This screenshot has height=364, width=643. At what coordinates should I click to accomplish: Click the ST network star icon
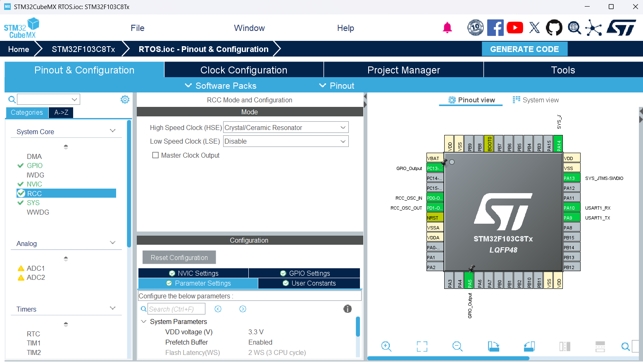(593, 28)
